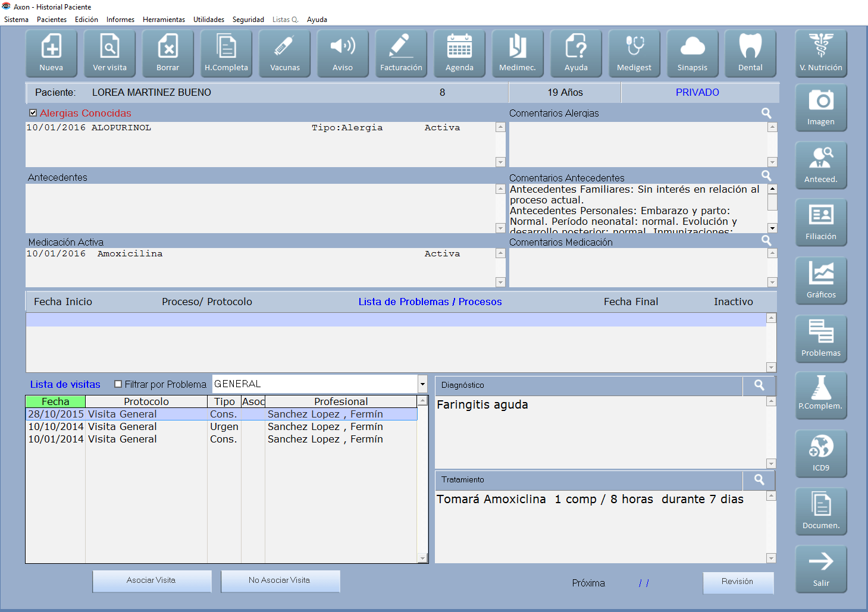Open the Vacunas syringe tool
Screen dimensions: 868x612
(284, 54)
